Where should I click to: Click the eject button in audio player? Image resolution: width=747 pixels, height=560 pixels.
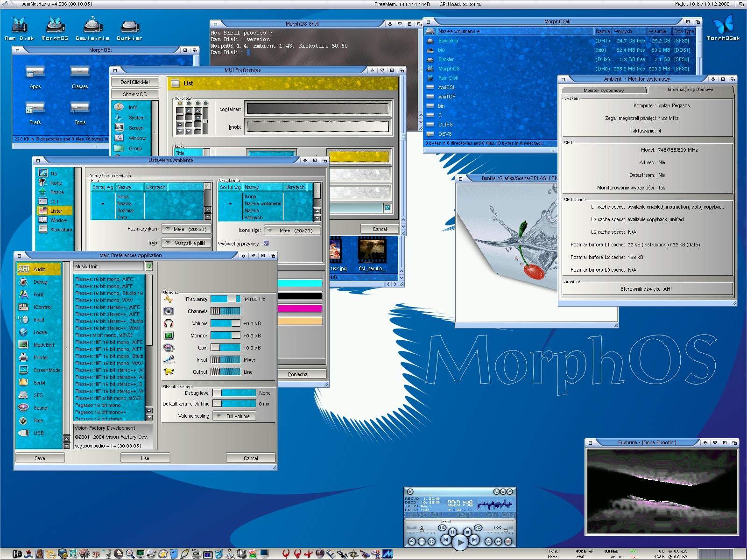488,541
